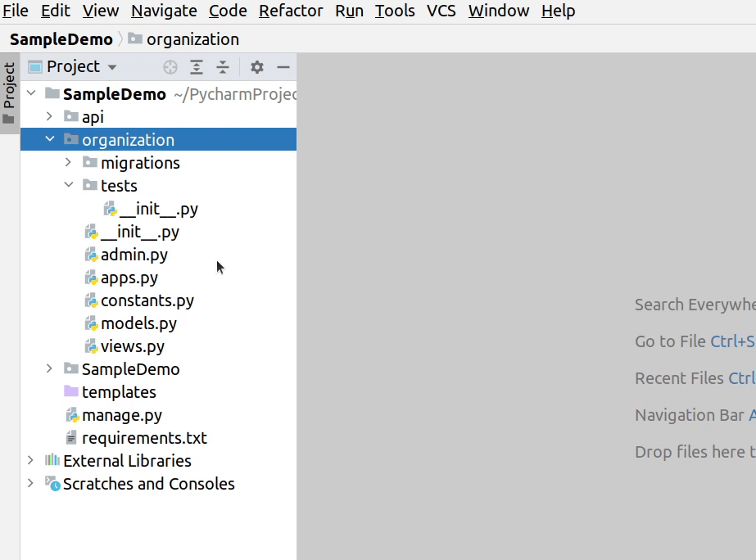The height and width of the screenshot is (560, 756).
Task: Hide the Project tool window with minimize icon
Action: [x=282, y=66]
